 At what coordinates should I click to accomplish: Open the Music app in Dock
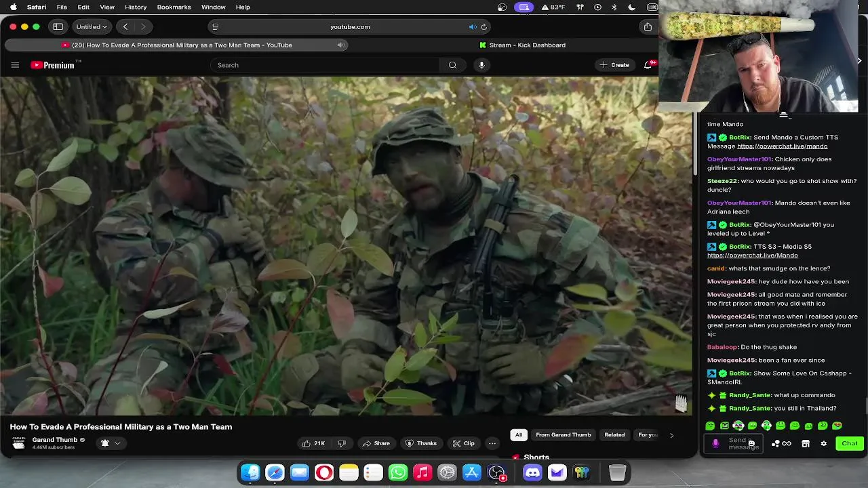(422, 472)
